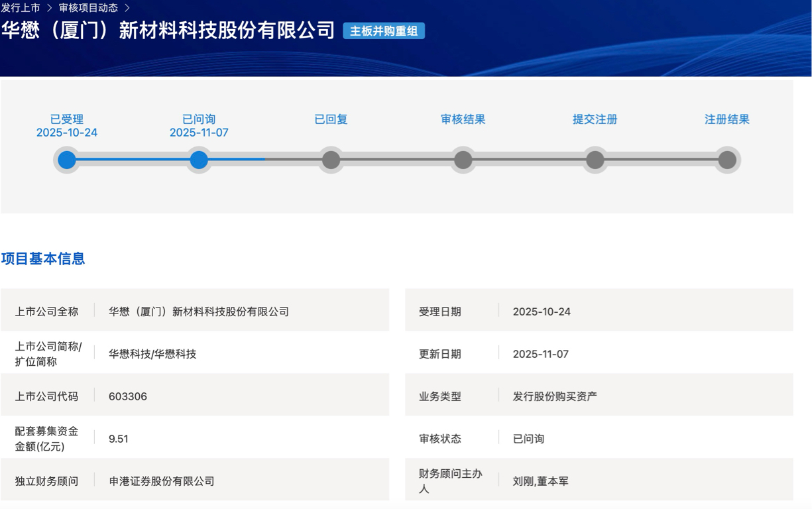Click the 发行股份购买资产 business type value
The height and width of the screenshot is (509, 812).
555,396
